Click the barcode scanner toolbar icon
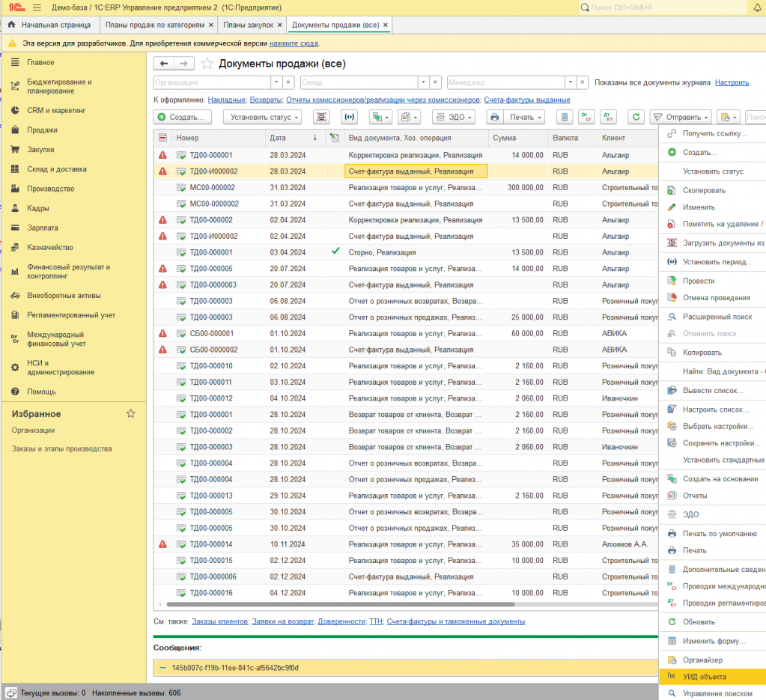The width and height of the screenshot is (766, 700). click(x=321, y=118)
